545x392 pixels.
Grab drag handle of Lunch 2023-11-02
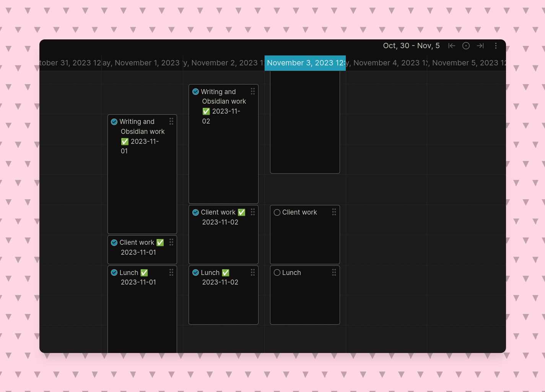[x=253, y=272]
